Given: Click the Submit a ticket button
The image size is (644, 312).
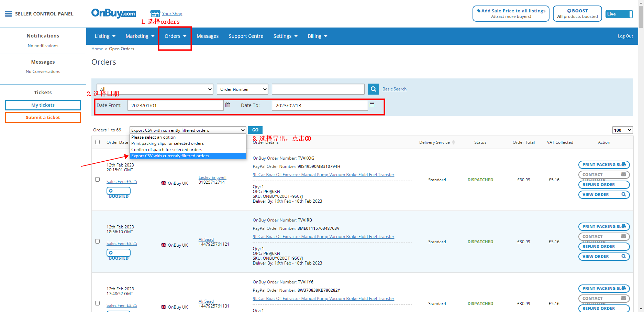Looking at the screenshot, I should 43,117.
